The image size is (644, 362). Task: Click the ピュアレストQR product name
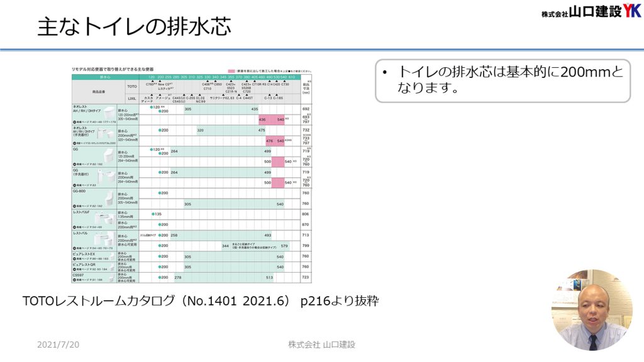pyautogui.click(x=84, y=265)
